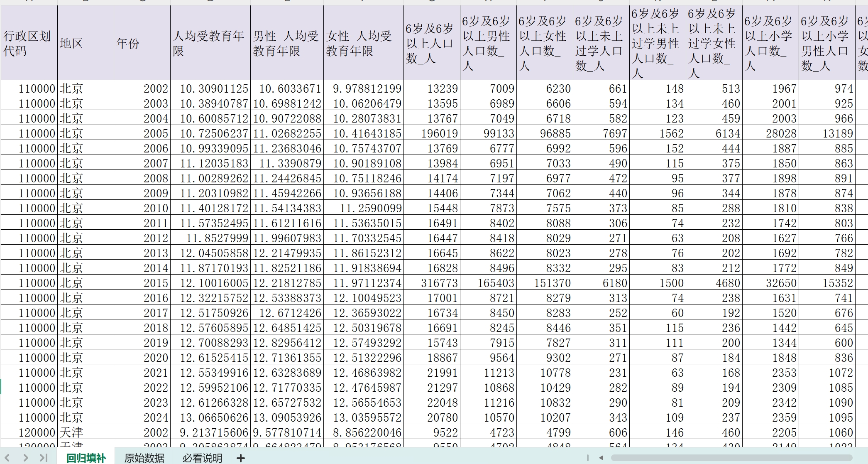Select the 人均受教育年限 header cell
This screenshot has width=868, height=464.
pyautogui.click(x=210, y=43)
